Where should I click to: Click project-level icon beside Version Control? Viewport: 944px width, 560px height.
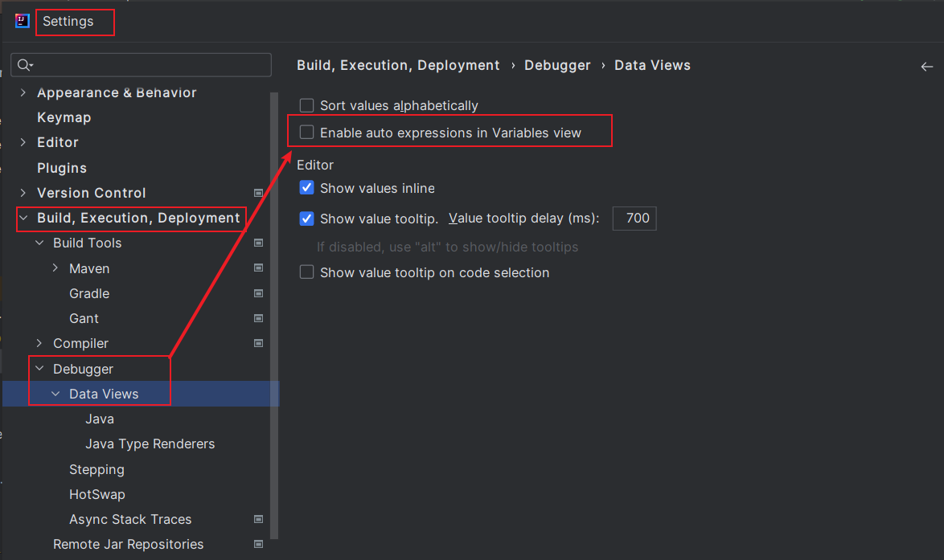click(259, 193)
